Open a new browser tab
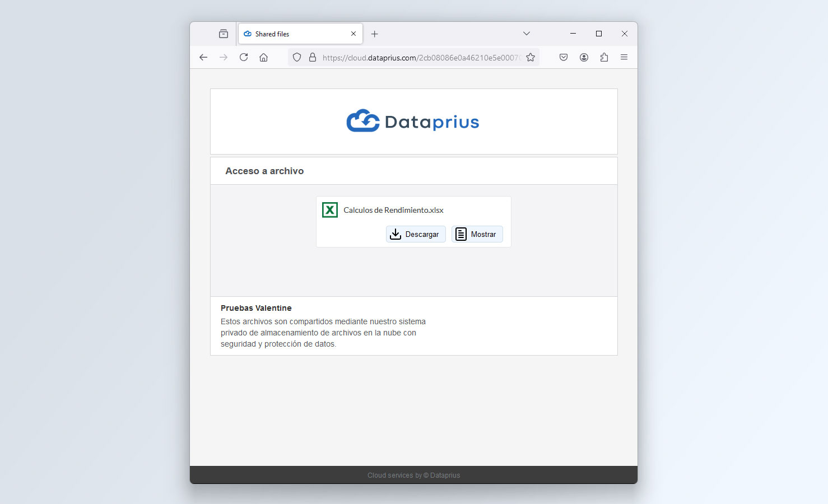Screen dimensions: 828x504 coord(375,34)
